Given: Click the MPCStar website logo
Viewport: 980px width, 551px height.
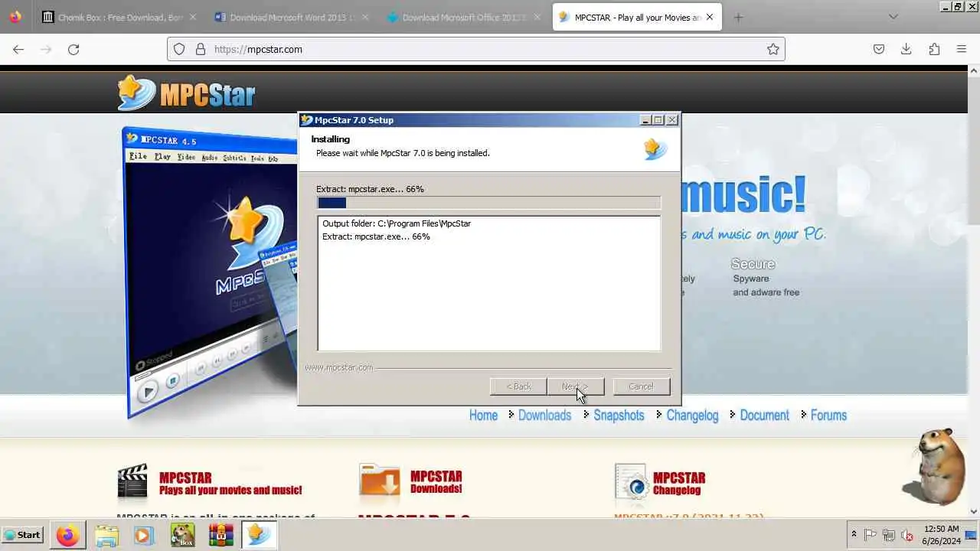Looking at the screenshot, I should pyautogui.click(x=186, y=93).
